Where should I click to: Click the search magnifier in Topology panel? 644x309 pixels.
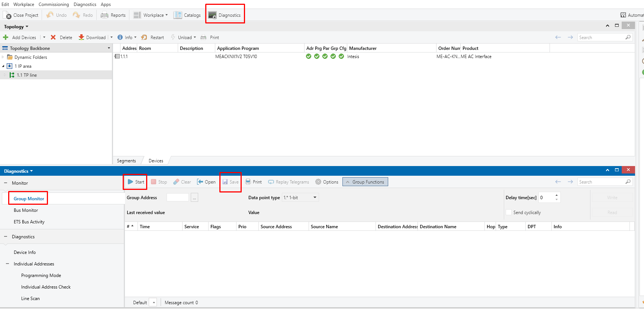point(628,38)
